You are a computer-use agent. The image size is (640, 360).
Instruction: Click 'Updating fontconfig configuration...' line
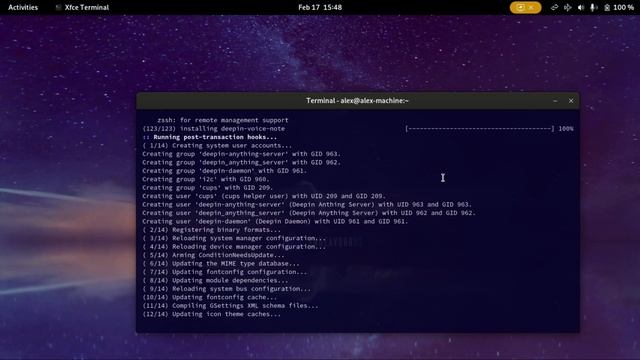pos(225,272)
